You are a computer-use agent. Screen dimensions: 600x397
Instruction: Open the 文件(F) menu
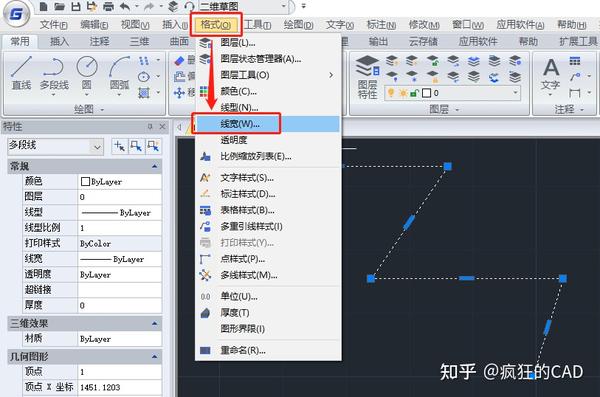coord(54,25)
